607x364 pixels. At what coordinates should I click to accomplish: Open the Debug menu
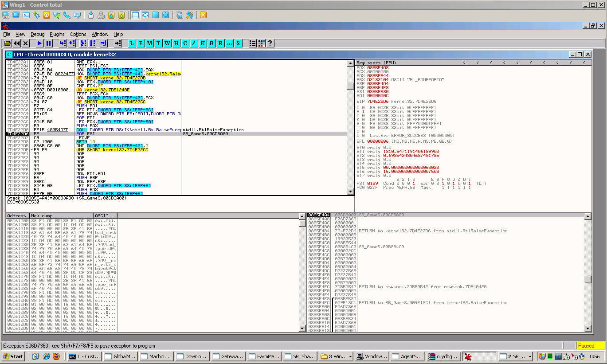click(x=38, y=34)
